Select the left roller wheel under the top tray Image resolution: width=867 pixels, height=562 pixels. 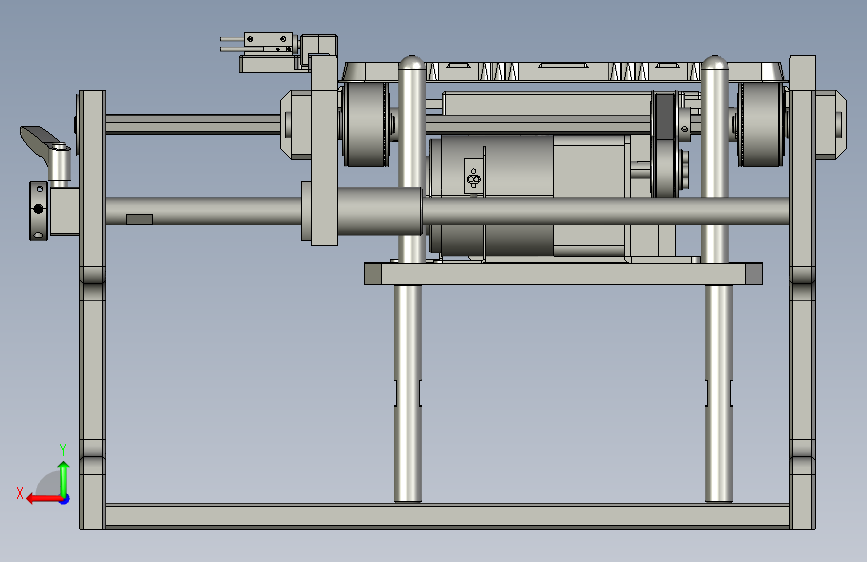(x=365, y=124)
